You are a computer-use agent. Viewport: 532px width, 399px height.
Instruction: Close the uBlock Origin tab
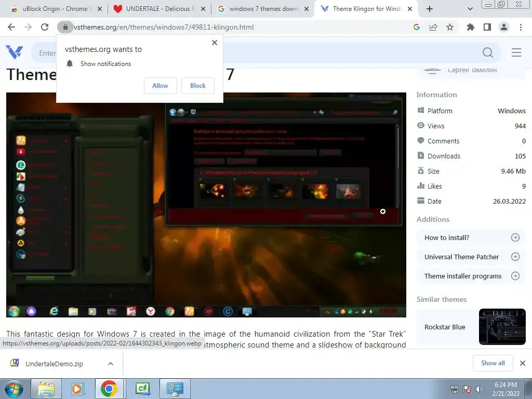pos(100,9)
